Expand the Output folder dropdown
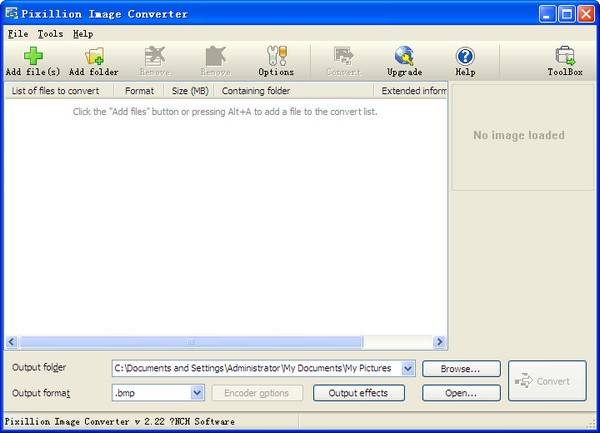The width and height of the screenshot is (600, 433). point(407,368)
